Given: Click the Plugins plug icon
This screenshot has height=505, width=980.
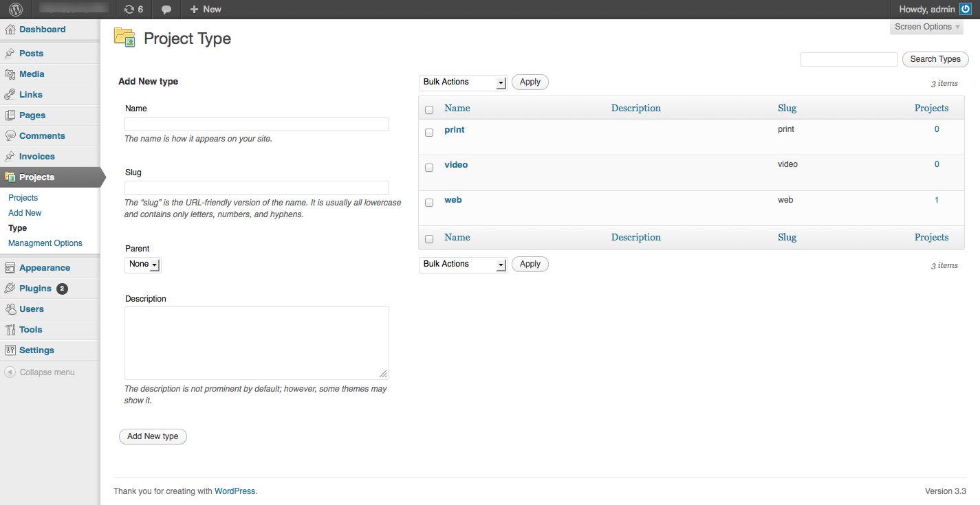Looking at the screenshot, I should (10, 289).
